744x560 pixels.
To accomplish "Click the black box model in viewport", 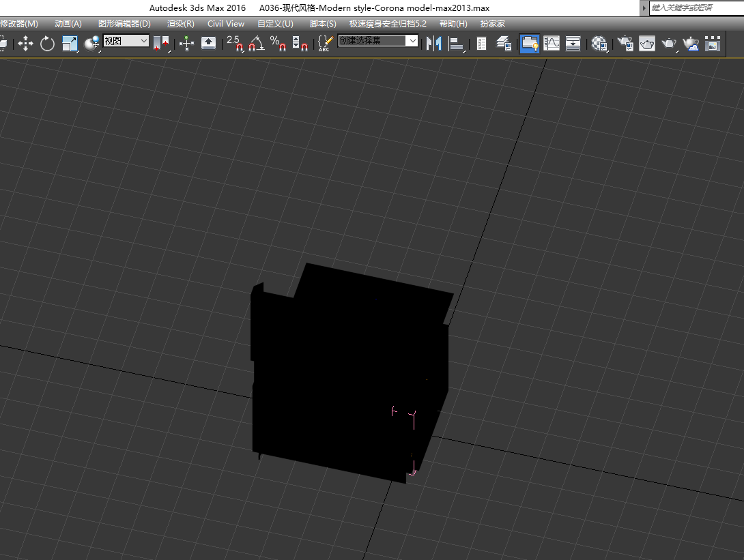I will coord(351,372).
